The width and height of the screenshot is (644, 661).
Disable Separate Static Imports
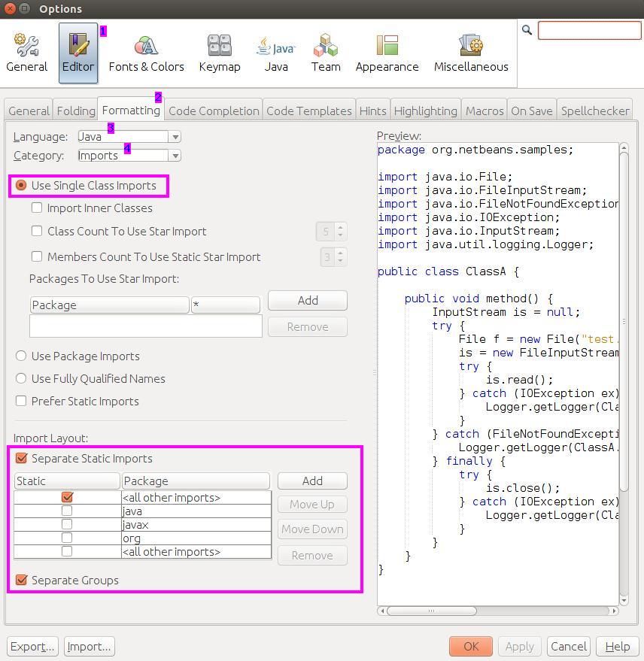22,457
